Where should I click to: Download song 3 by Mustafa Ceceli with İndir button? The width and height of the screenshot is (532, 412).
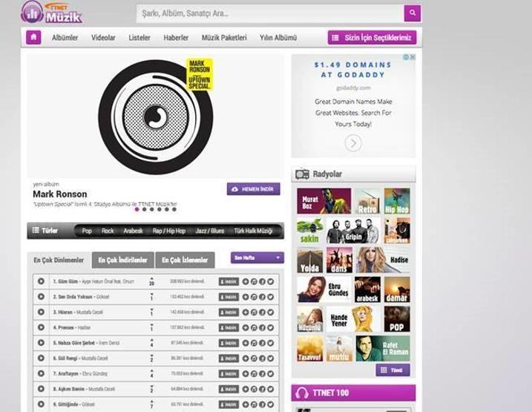click(229, 313)
